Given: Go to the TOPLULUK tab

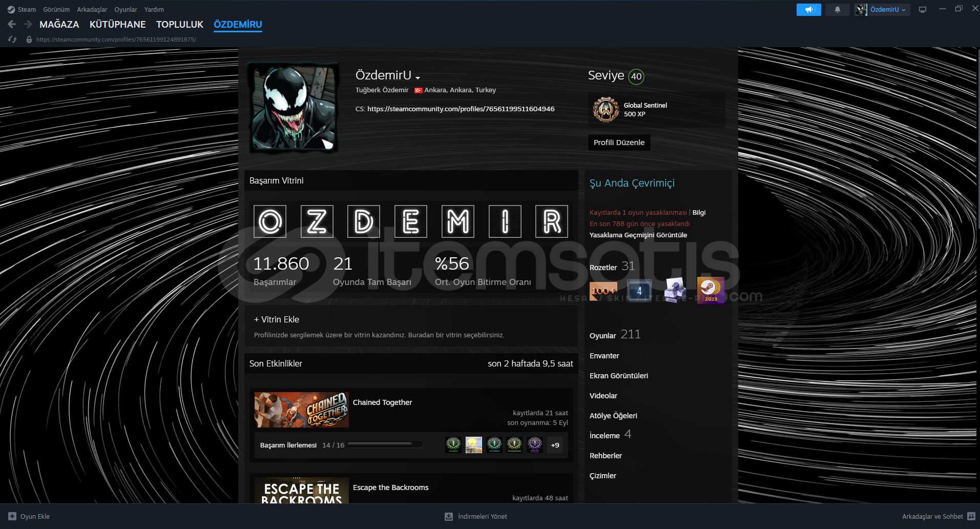Looking at the screenshot, I should point(180,24).
